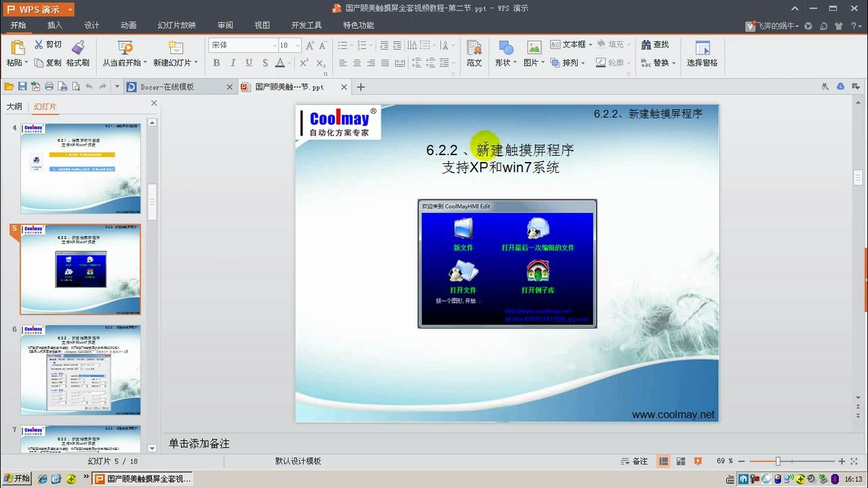Export to PDF from the quick toolbar
The image size is (868, 488).
(x=35, y=87)
